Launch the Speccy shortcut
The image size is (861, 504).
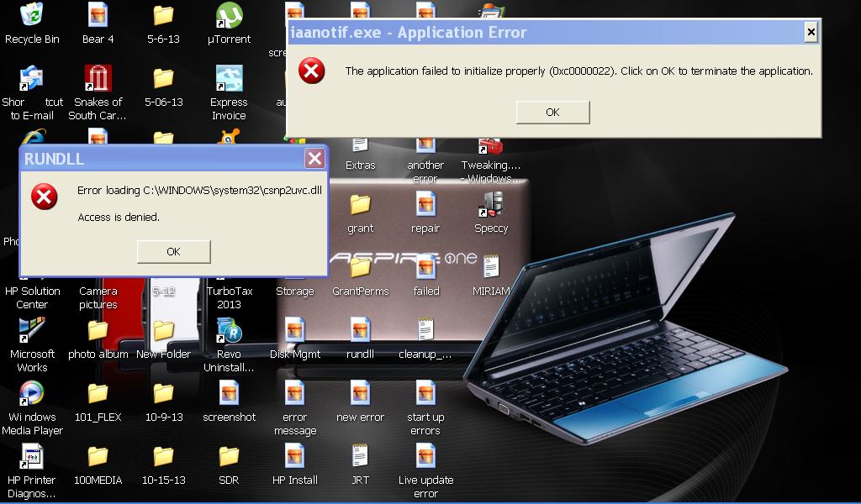(x=491, y=204)
